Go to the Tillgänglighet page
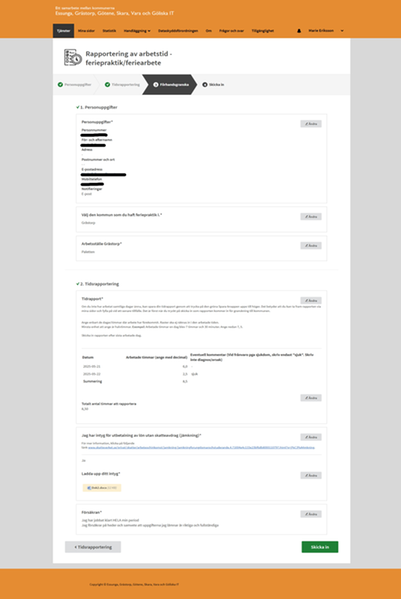Image resolution: width=401 pixels, height=599 pixels. [x=263, y=31]
